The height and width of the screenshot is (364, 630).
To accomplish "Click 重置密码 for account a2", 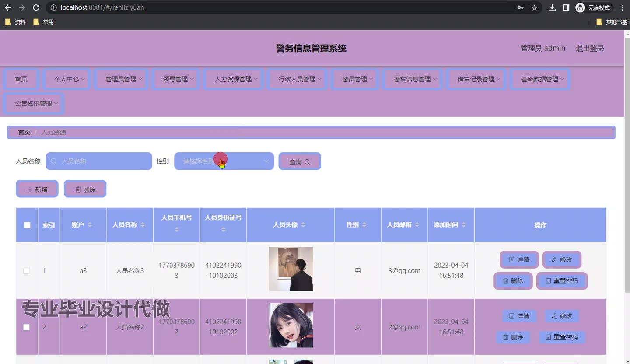I will (x=562, y=337).
